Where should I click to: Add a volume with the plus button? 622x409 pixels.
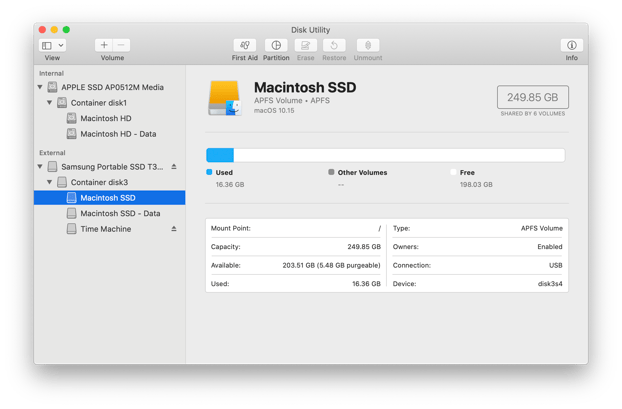104,45
